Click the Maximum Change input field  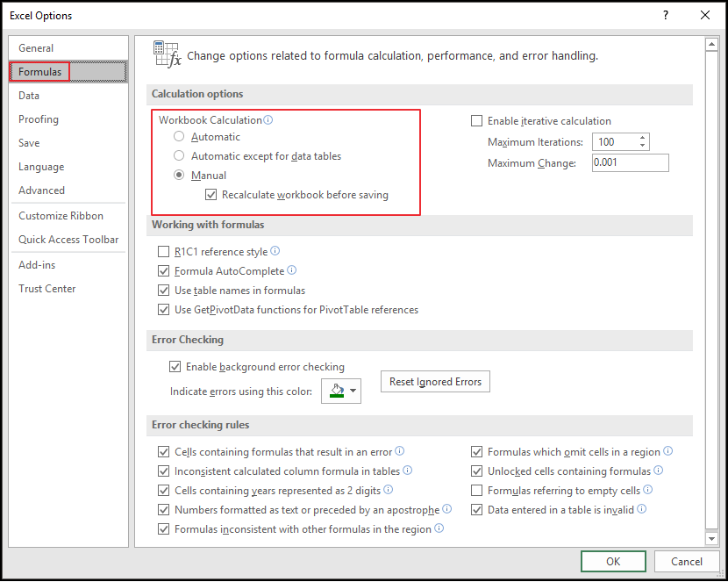(x=630, y=162)
